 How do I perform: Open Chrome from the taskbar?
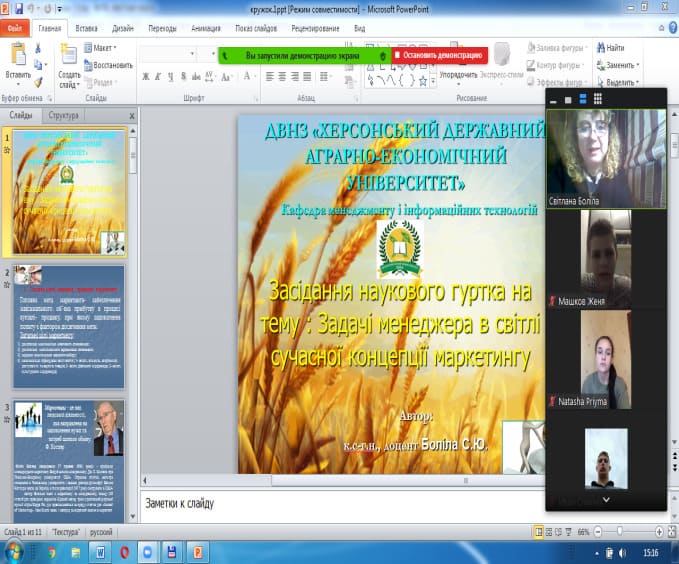[52, 553]
